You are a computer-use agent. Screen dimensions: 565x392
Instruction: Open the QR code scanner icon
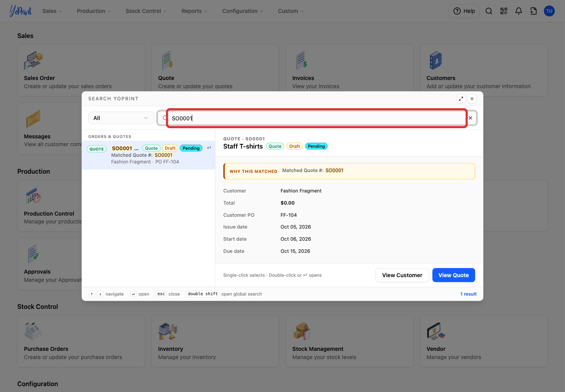(x=504, y=11)
